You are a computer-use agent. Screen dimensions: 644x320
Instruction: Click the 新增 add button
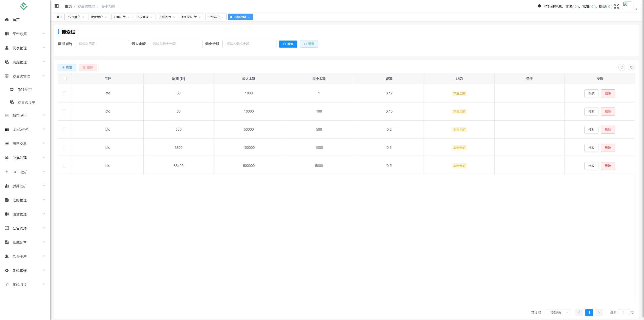point(67,67)
